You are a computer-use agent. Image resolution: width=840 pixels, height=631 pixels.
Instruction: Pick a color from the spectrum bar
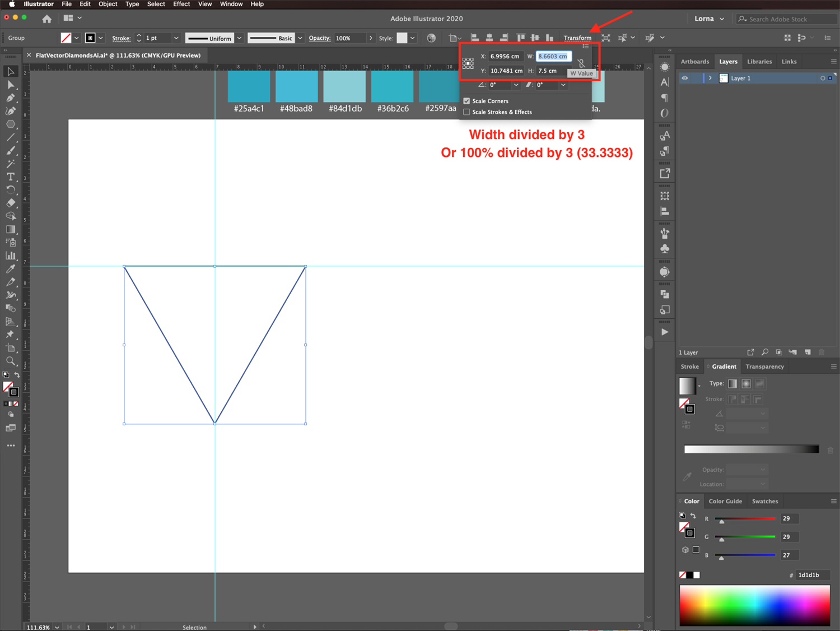tap(754, 605)
